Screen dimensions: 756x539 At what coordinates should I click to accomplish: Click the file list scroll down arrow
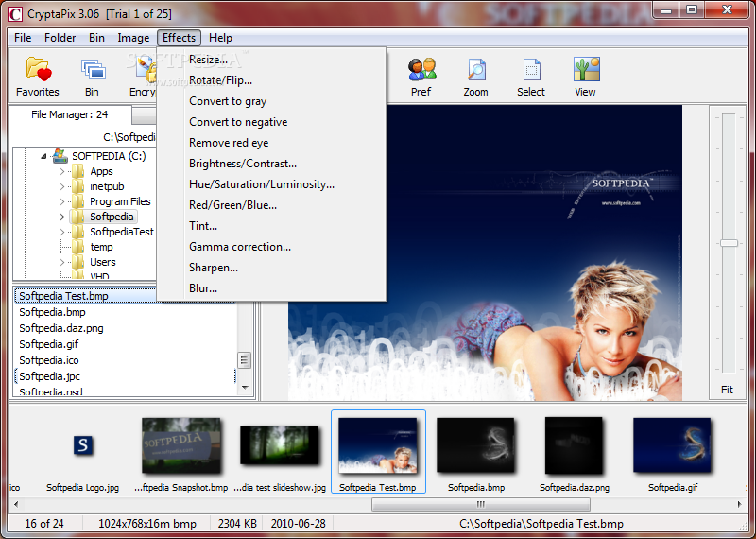coord(245,388)
